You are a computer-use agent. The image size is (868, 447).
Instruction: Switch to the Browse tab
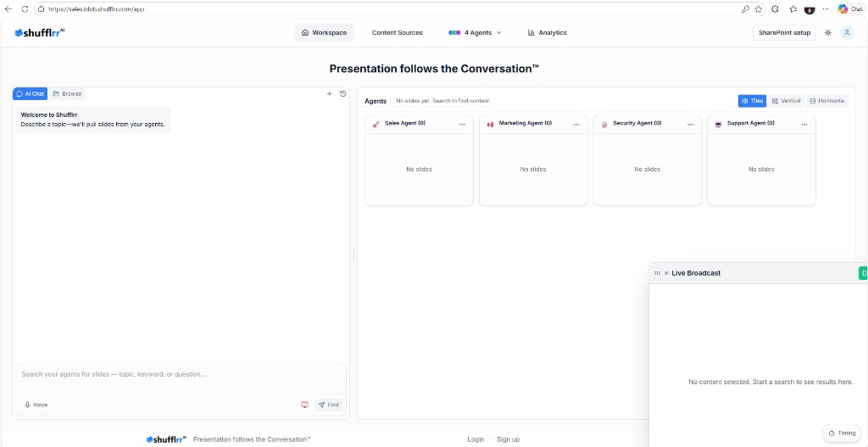click(x=67, y=93)
